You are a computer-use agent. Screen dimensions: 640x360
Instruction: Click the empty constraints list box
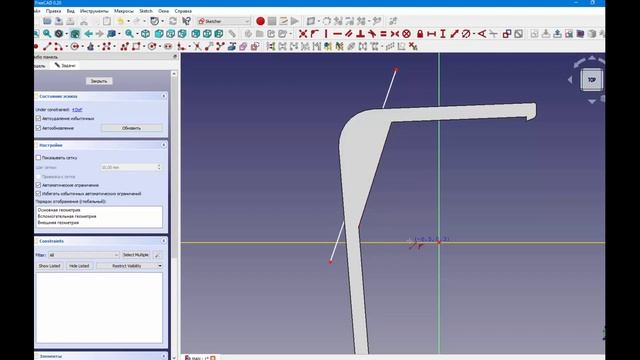(x=99, y=308)
